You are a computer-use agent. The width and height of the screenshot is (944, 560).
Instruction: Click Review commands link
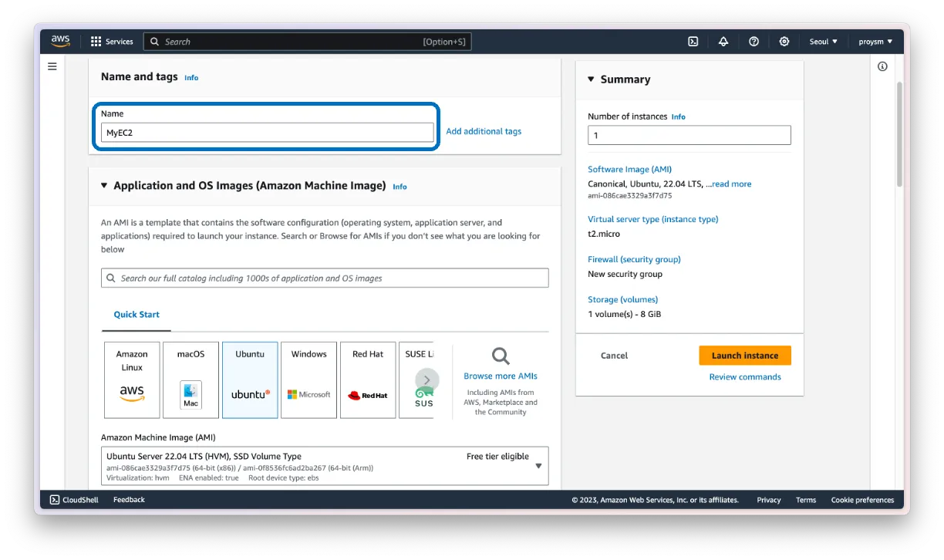(745, 377)
